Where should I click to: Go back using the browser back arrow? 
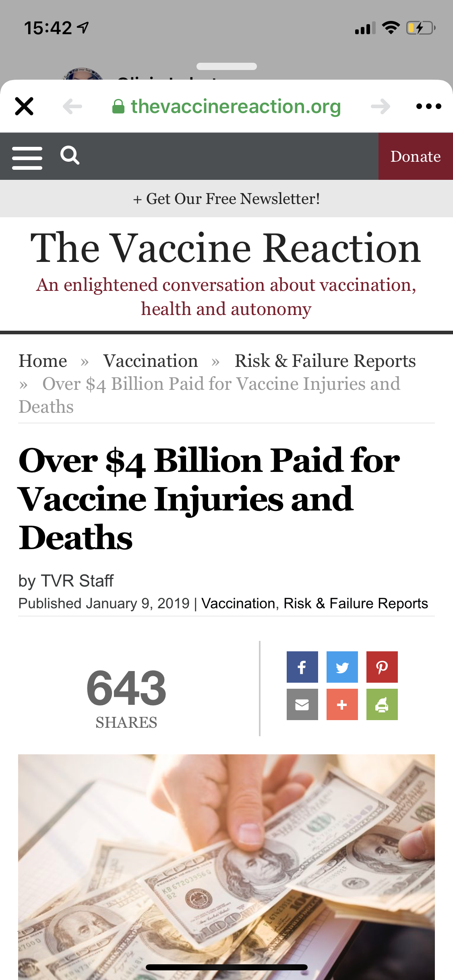tap(72, 107)
